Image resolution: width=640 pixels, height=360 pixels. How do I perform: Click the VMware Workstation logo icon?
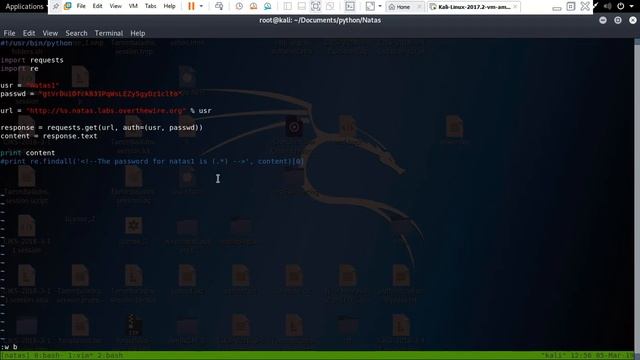coord(68,7)
